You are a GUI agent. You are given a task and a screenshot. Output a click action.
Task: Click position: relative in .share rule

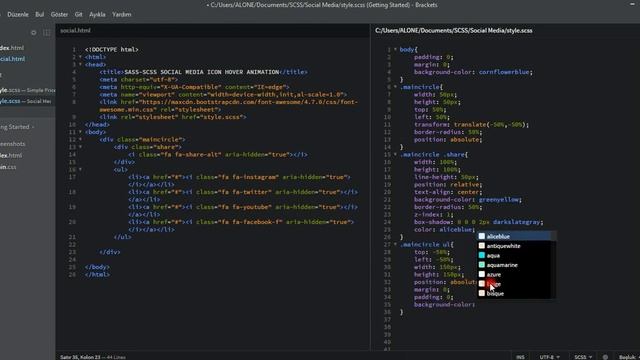(448, 185)
